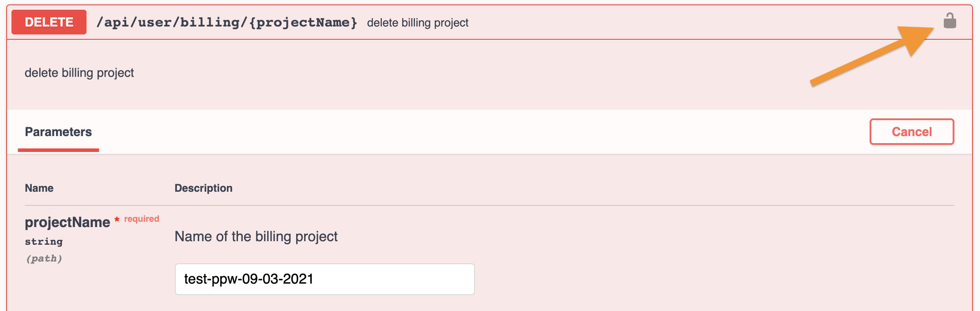Screen dimensions: 980x311
Task: Click the 'string' type label
Action: [44, 242]
